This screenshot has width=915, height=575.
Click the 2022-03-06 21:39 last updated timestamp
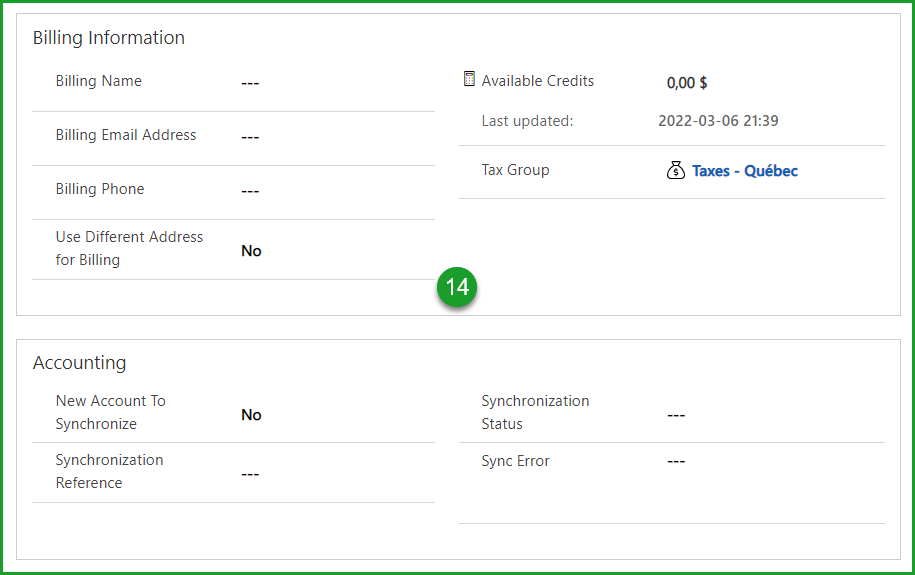pos(718,121)
